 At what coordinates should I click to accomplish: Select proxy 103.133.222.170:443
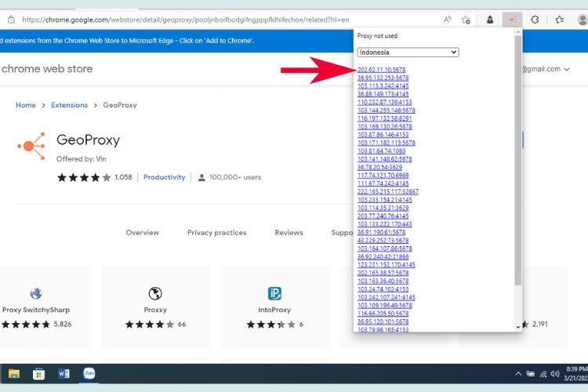[384, 224]
